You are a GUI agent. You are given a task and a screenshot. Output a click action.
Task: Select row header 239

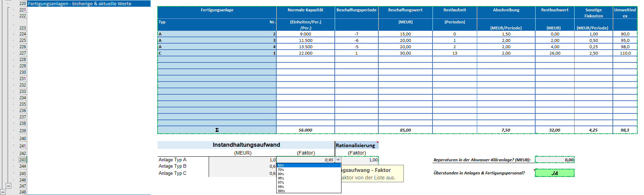[x=23, y=130]
